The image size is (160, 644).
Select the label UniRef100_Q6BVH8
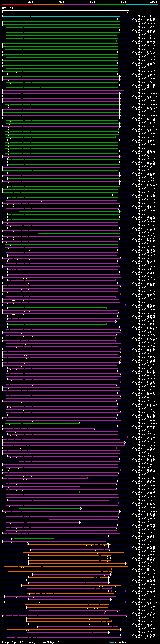143,316
